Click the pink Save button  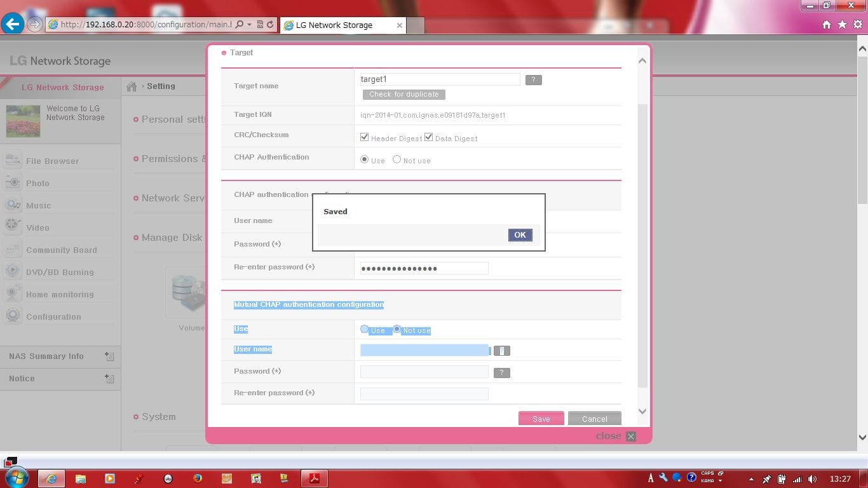(x=541, y=419)
